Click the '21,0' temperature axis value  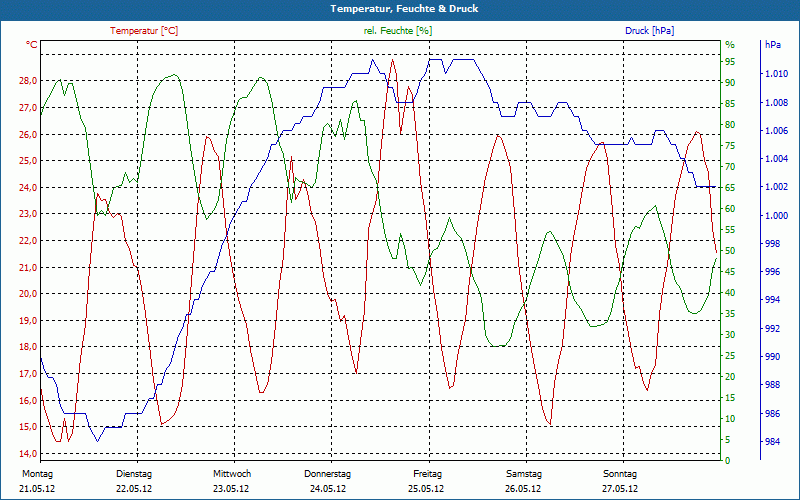[x=28, y=267]
